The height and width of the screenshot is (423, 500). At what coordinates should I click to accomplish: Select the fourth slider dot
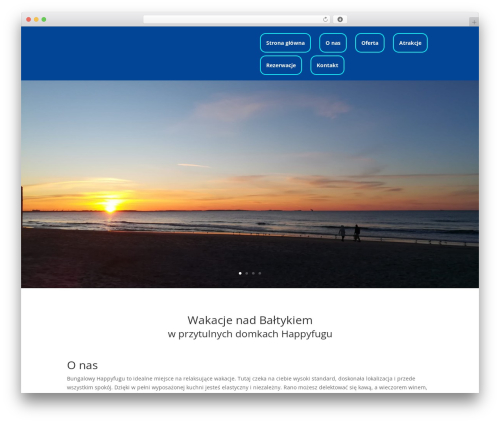(260, 273)
